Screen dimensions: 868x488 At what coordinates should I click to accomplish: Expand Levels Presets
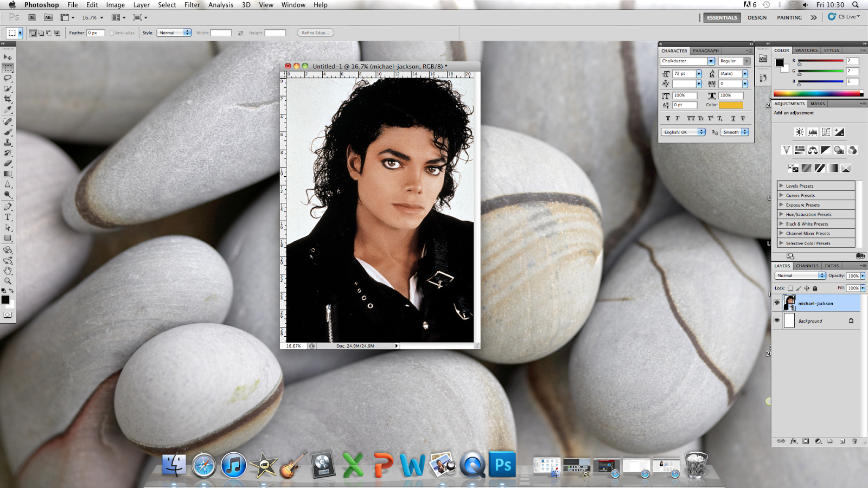[x=781, y=185]
